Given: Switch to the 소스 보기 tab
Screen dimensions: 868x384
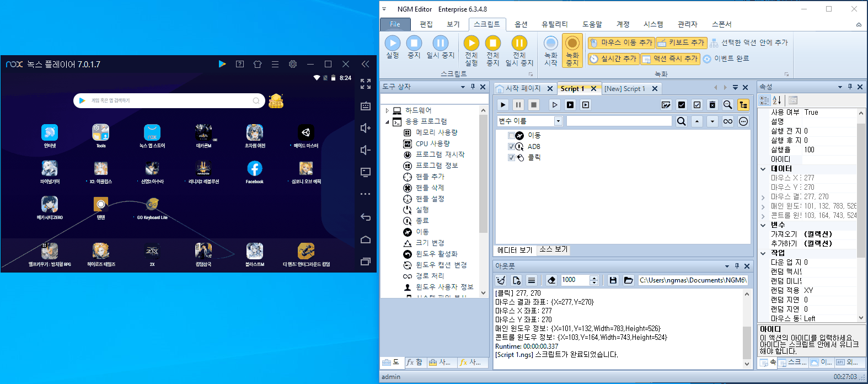Looking at the screenshot, I should 554,249.
